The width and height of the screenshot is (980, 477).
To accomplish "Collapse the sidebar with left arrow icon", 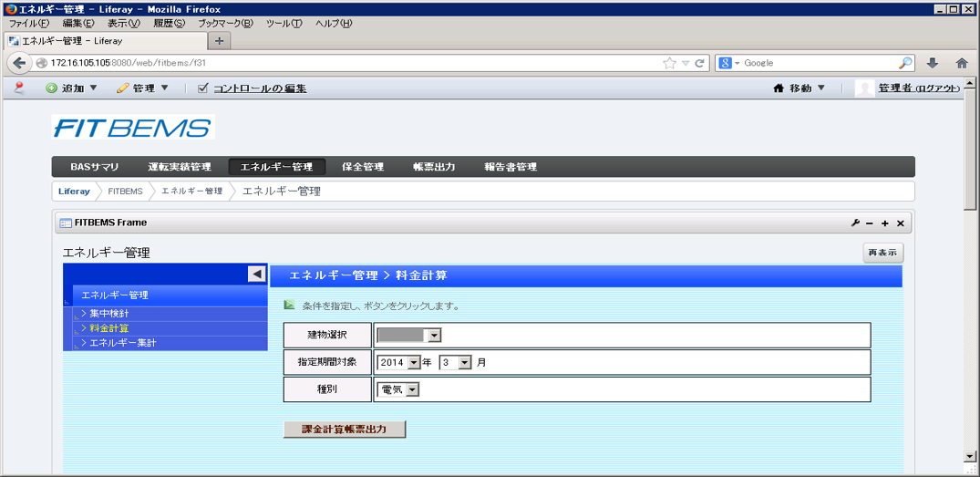I will click(257, 274).
